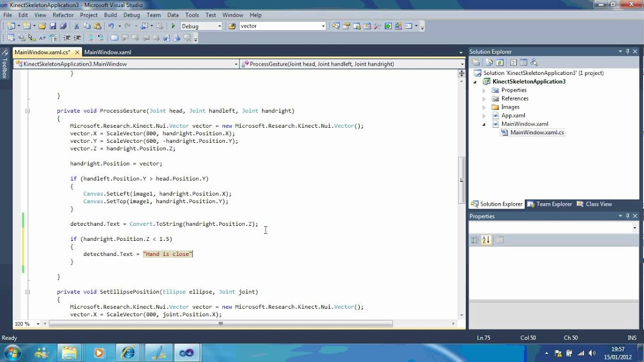Click the Comment out selected lines icon

(x=91, y=38)
